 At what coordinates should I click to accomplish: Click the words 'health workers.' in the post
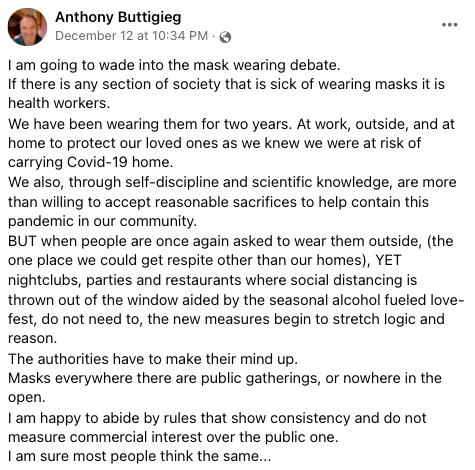(x=59, y=103)
